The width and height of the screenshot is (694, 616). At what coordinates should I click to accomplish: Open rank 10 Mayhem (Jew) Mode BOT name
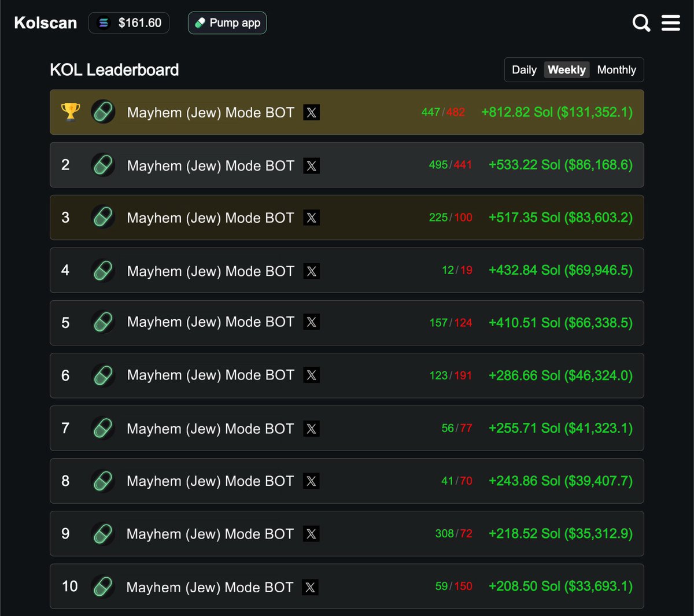pos(210,588)
